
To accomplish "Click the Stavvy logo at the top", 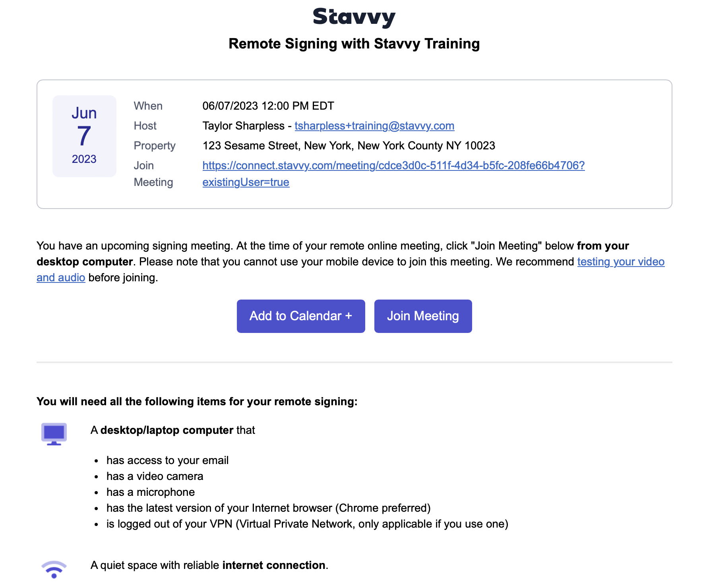I will (354, 17).
